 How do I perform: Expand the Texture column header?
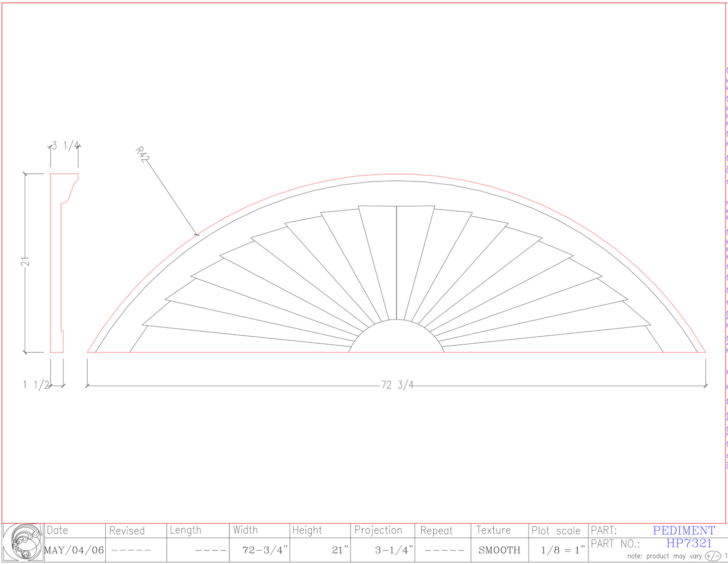[x=494, y=530]
